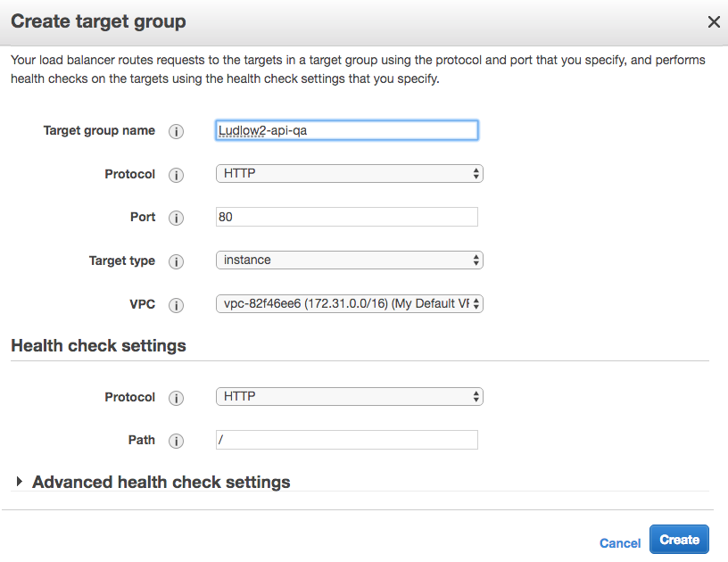Open the Target type dropdown showing instance
This screenshot has height=562, width=728.
coord(348,260)
